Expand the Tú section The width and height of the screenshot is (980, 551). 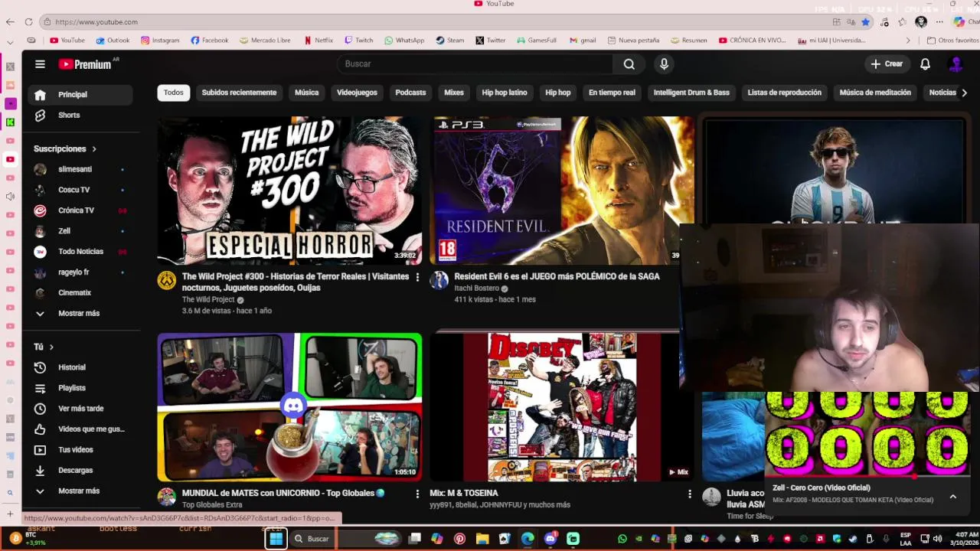pos(44,347)
